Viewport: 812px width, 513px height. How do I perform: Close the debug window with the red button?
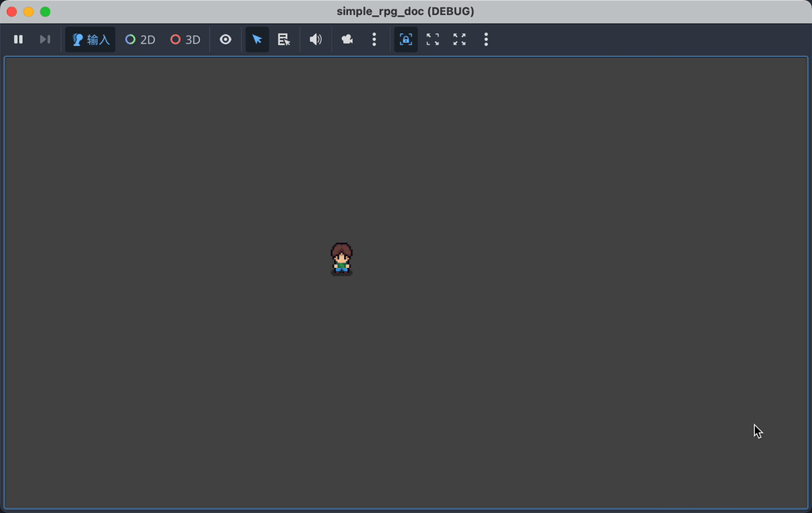[x=12, y=12]
